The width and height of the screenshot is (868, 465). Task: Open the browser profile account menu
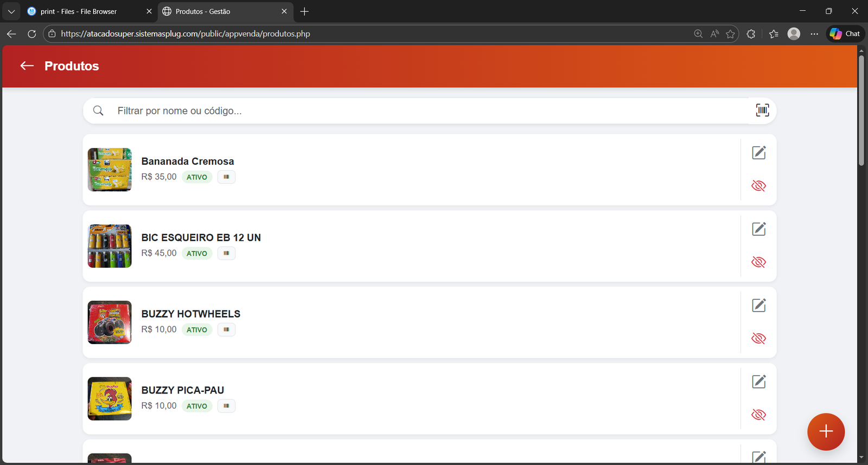[794, 34]
